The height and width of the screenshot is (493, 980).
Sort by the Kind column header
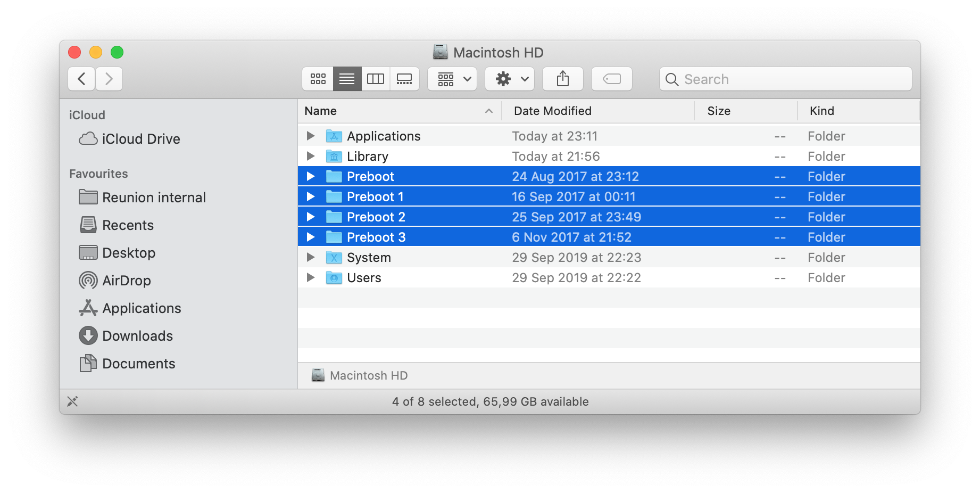[859, 111]
